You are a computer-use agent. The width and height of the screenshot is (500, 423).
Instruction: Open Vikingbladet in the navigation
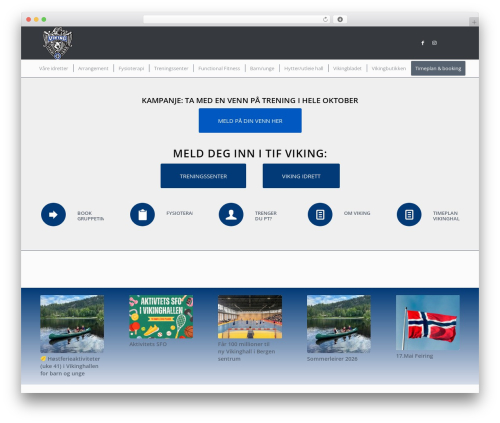347,68
